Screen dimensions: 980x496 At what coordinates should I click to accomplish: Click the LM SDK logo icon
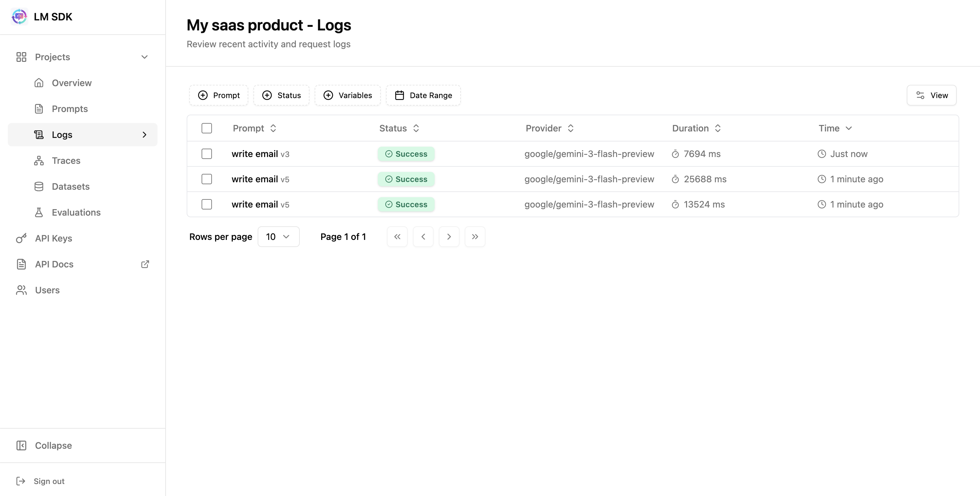click(19, 16)
